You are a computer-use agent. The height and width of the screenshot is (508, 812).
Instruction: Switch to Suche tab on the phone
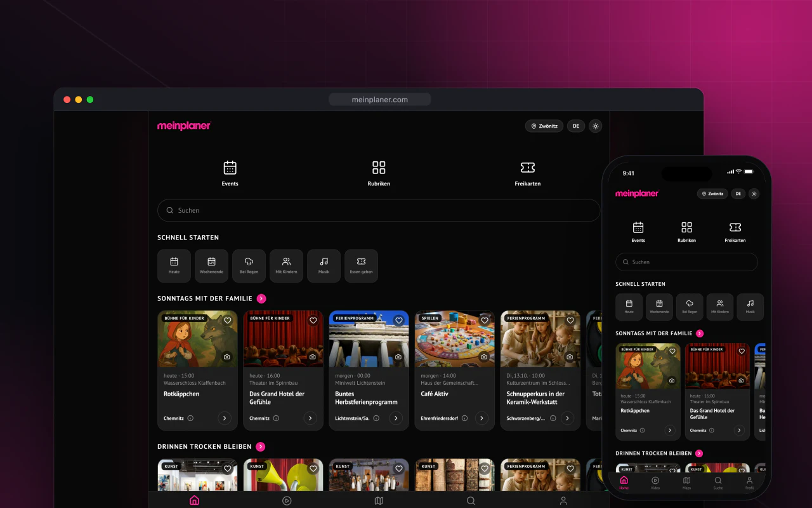[x=718, y=483]
